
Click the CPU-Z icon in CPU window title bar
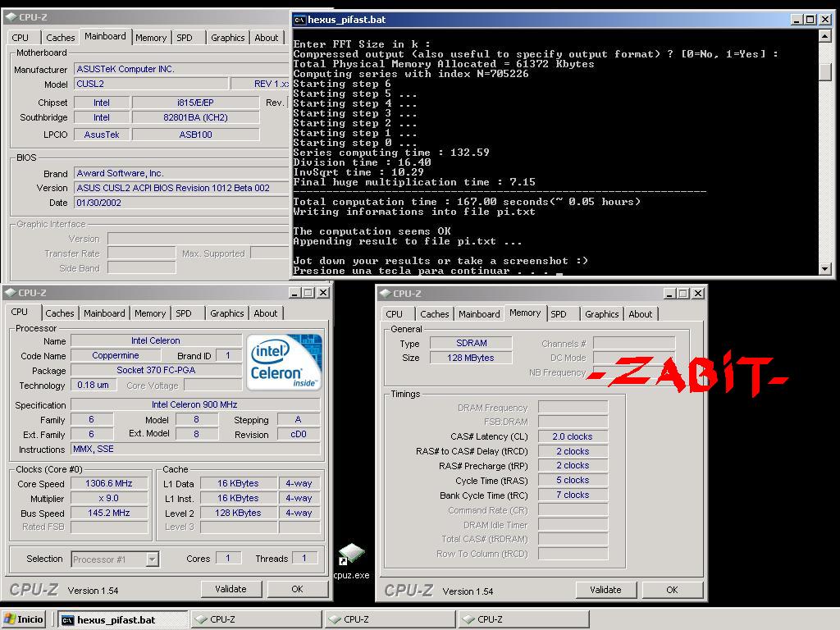tap(10, 293)
